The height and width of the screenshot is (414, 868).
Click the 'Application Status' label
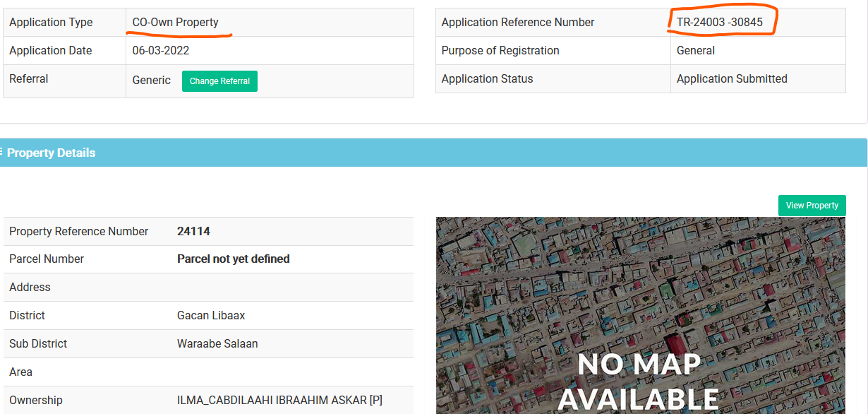488,79
